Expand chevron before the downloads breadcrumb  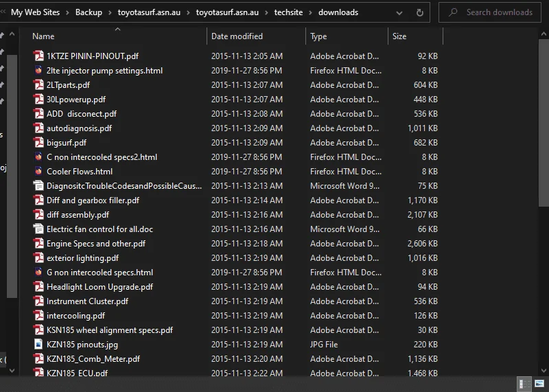[311, 12]
